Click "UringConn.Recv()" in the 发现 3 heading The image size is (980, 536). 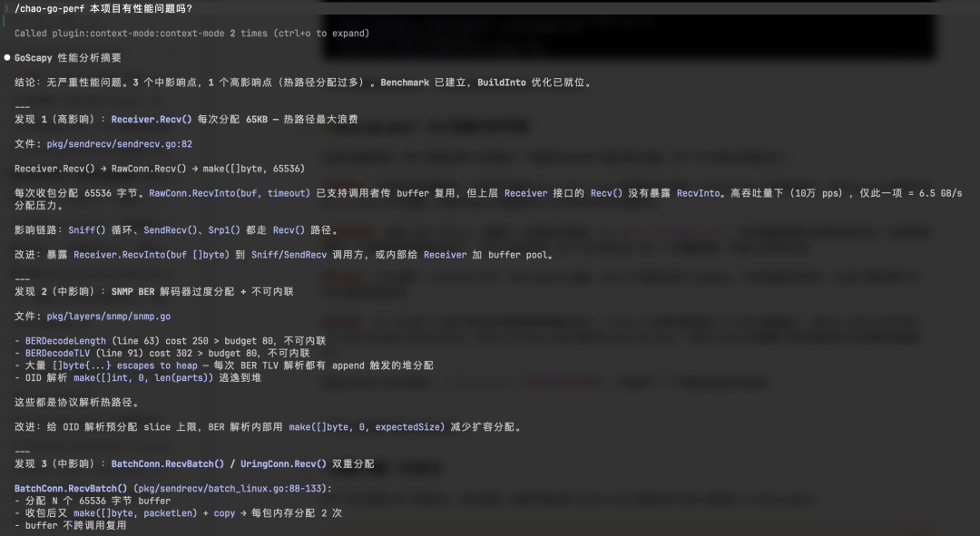(283, 463)
